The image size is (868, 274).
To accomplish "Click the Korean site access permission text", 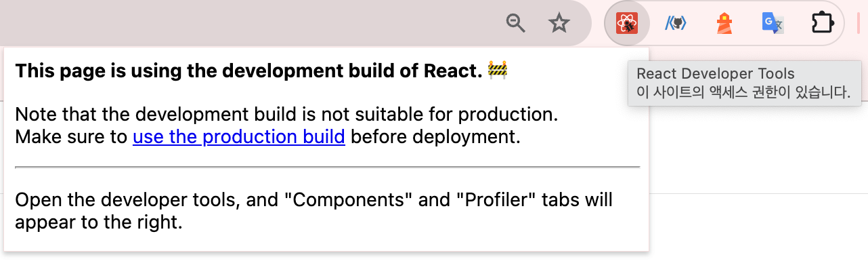I will click(x=743, y=92).
